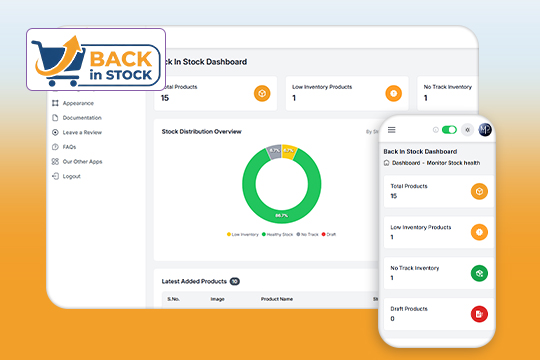Click the Documentation page icon
Image resolution: width=540 pixels, height=360 pixels.
[55, 118]
